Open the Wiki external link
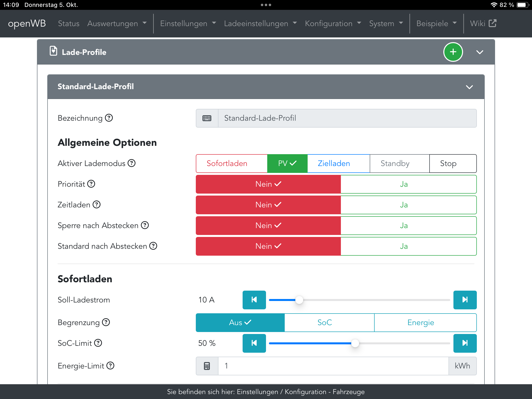This screenshot has height=399, width=532. pos(483,23)
